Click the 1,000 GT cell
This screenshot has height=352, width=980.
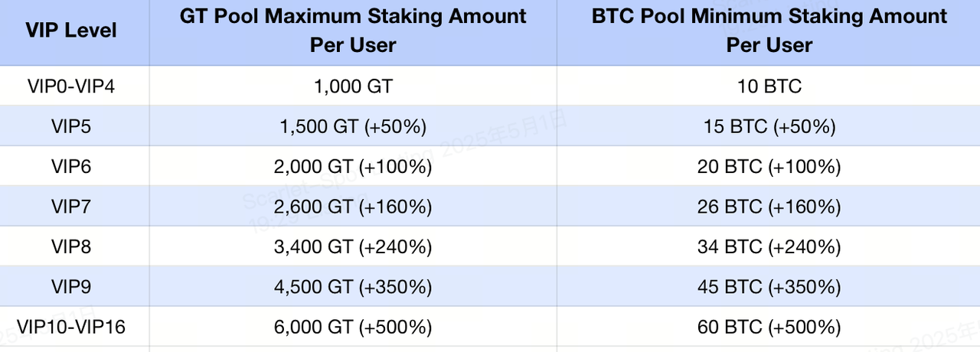353,86
